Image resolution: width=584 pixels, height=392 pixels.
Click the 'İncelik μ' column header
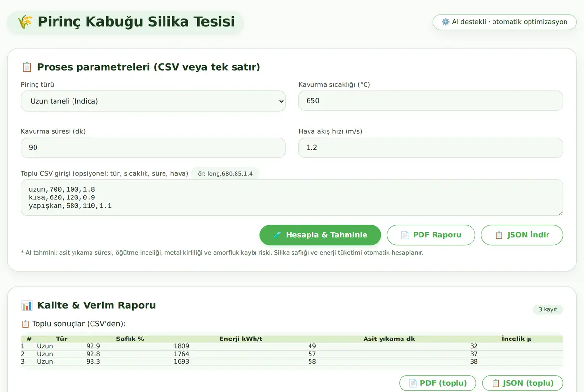tap(516, 339)
